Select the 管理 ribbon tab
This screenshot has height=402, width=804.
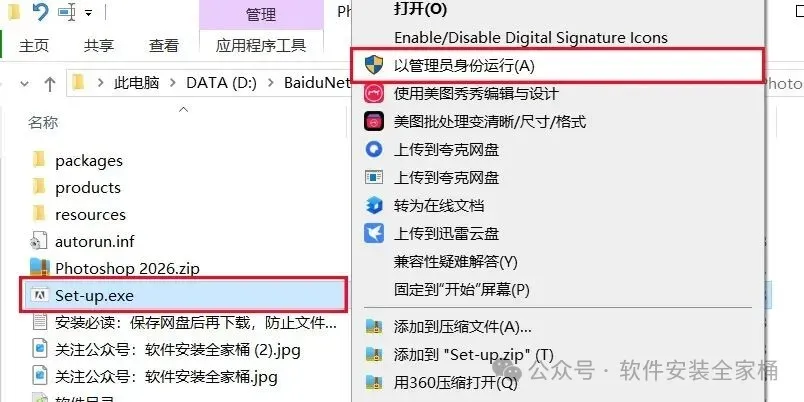(x=261, y=14)
